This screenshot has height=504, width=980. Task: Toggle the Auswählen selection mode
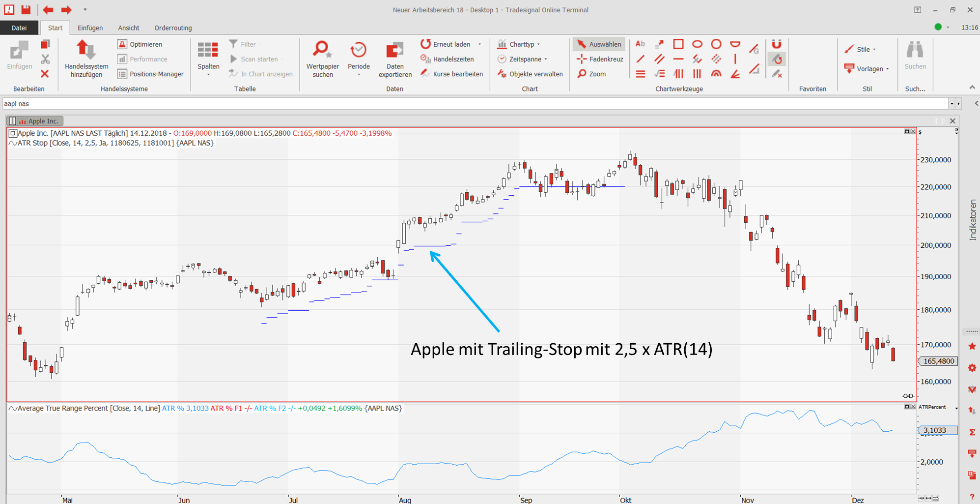tap(599, 44)
